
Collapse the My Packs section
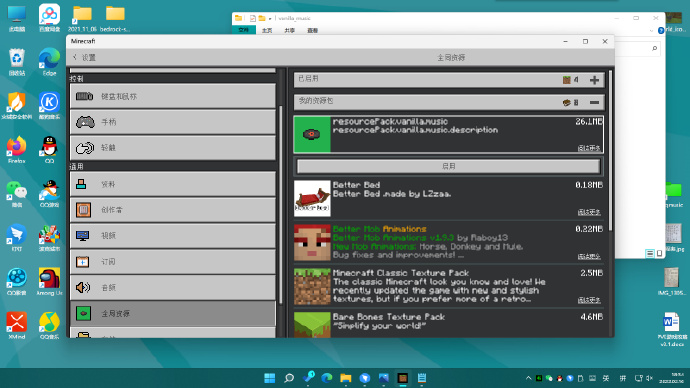594,102
